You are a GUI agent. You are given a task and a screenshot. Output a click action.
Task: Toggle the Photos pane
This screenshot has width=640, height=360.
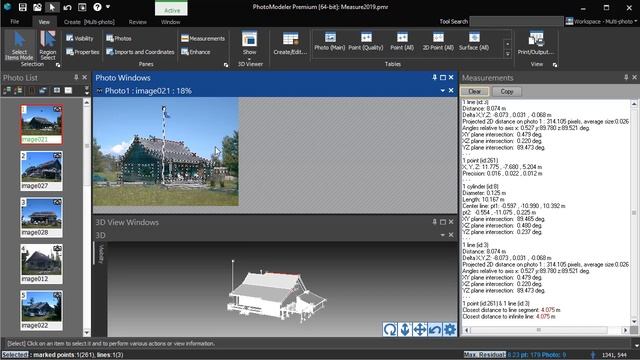(x=119, y=38)
